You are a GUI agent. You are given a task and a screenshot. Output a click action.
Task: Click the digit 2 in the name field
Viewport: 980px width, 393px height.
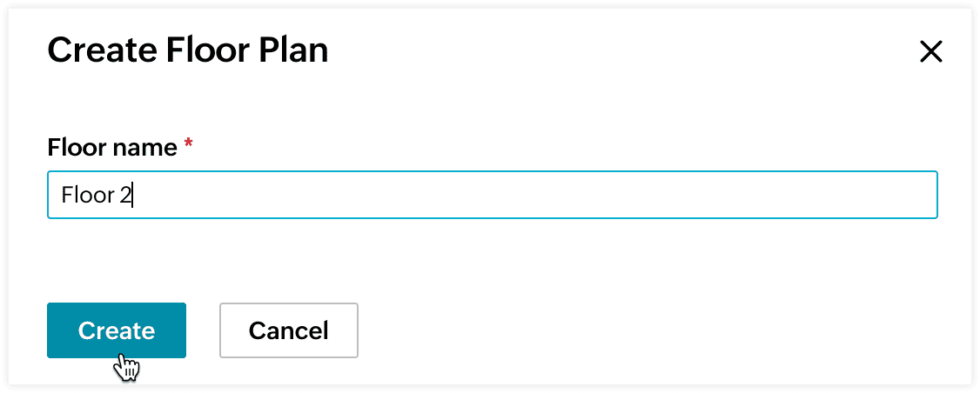click(125, 195)
